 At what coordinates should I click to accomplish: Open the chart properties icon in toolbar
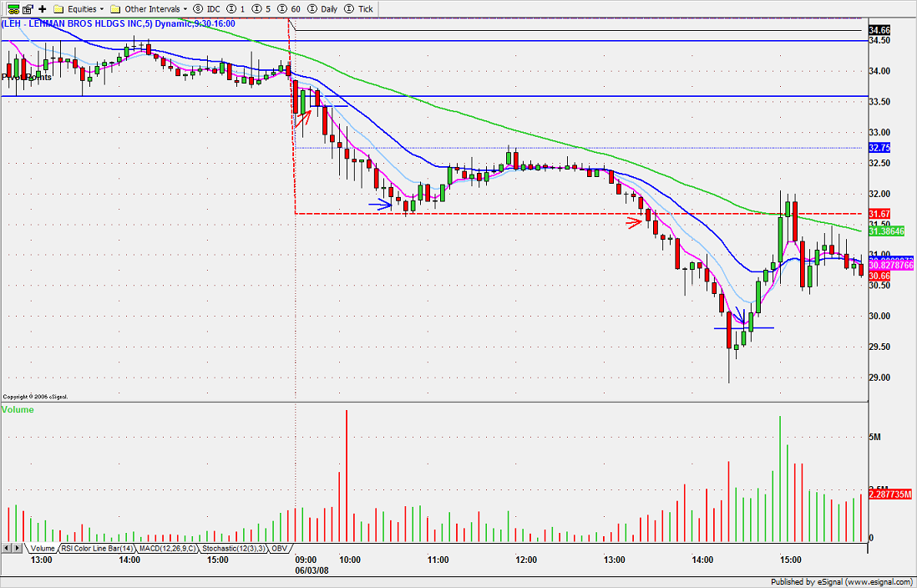27,9
